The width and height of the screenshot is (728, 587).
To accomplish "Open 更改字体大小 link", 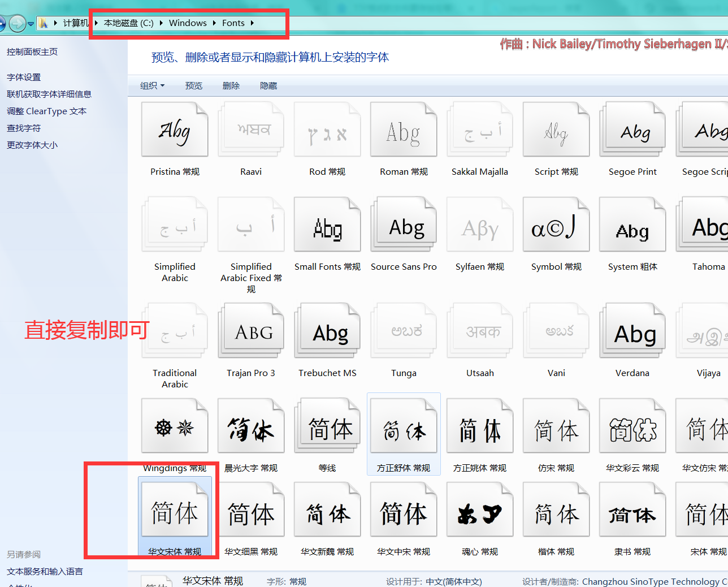I will point(32,145).
